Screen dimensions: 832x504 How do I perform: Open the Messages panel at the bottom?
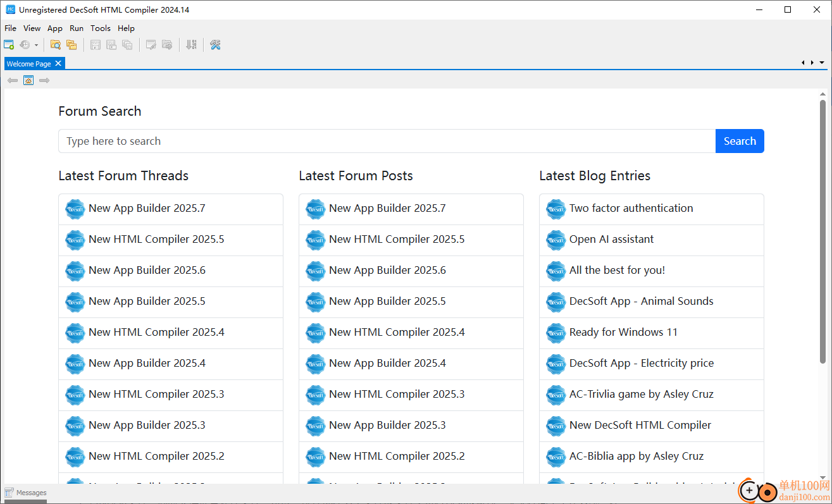coord(25,493)
